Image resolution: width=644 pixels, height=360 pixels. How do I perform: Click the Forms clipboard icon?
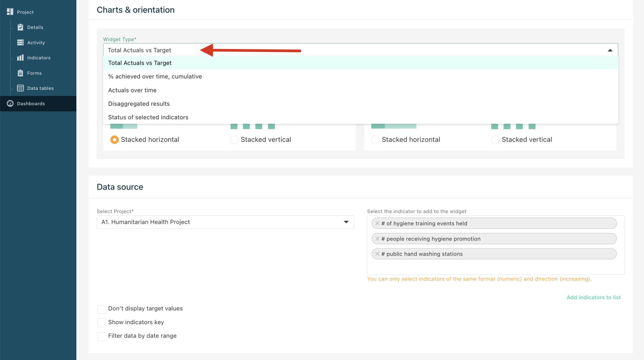click(20, 73)
